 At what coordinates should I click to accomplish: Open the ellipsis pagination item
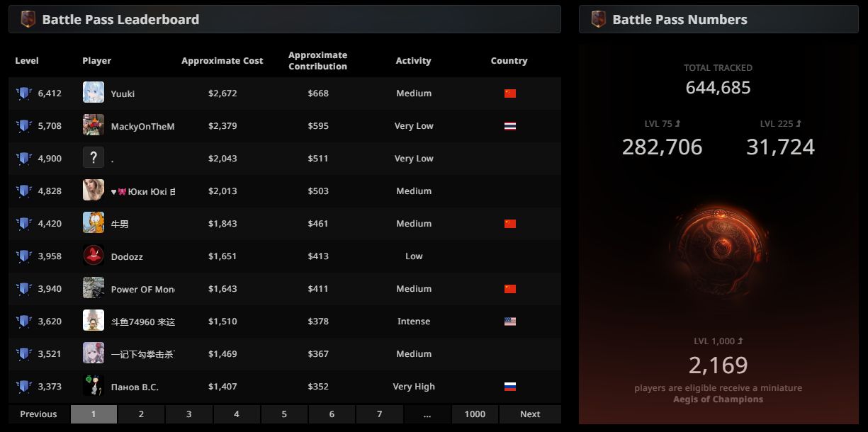pos(427,414)
